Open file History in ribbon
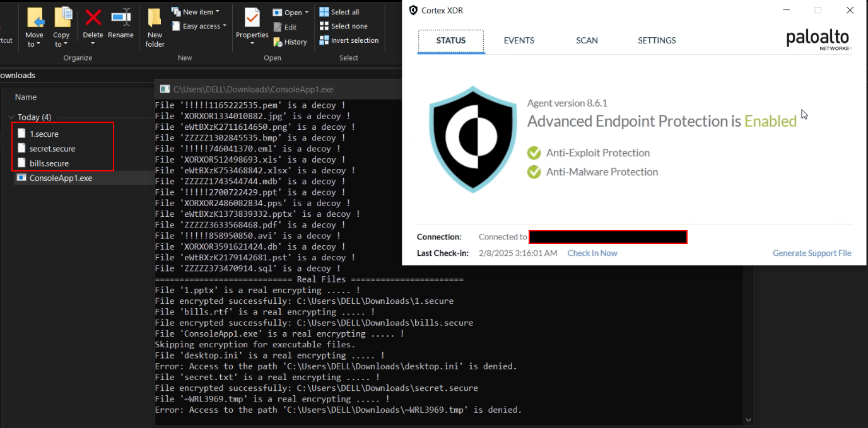 click(290, 42)
